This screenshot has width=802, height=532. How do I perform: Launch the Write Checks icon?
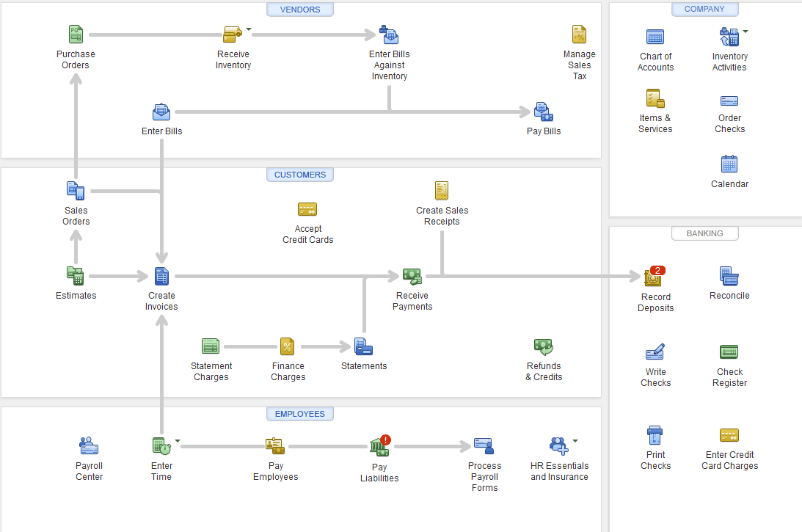(655, 352)
